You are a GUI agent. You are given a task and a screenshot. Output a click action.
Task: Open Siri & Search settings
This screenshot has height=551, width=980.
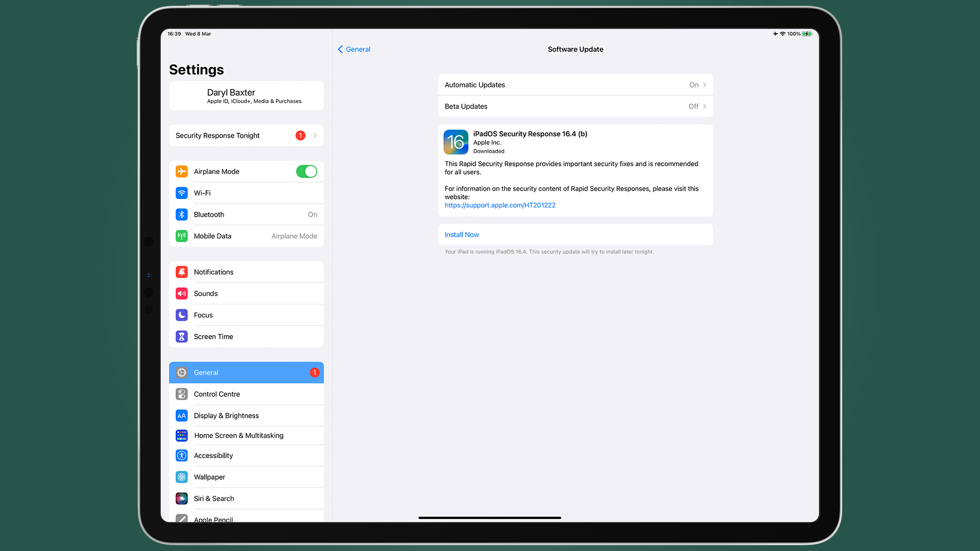[x=246, y=498]
